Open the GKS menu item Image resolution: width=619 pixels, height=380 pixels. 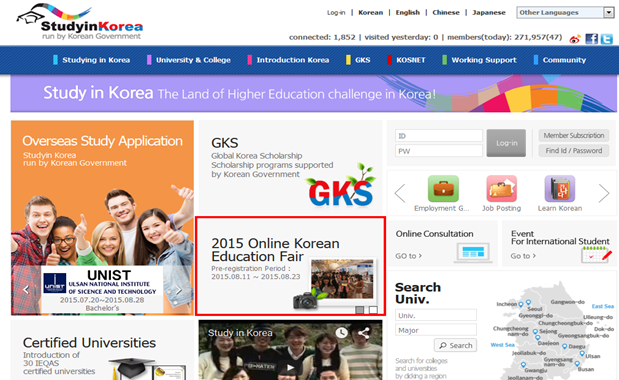pos(362,60)
